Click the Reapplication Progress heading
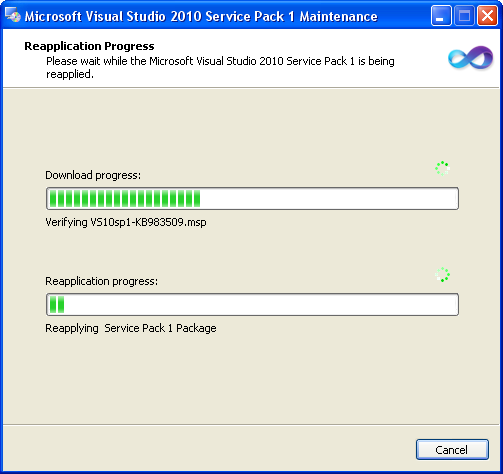Viewport: 503px width, 474px height. pos(89,46)
